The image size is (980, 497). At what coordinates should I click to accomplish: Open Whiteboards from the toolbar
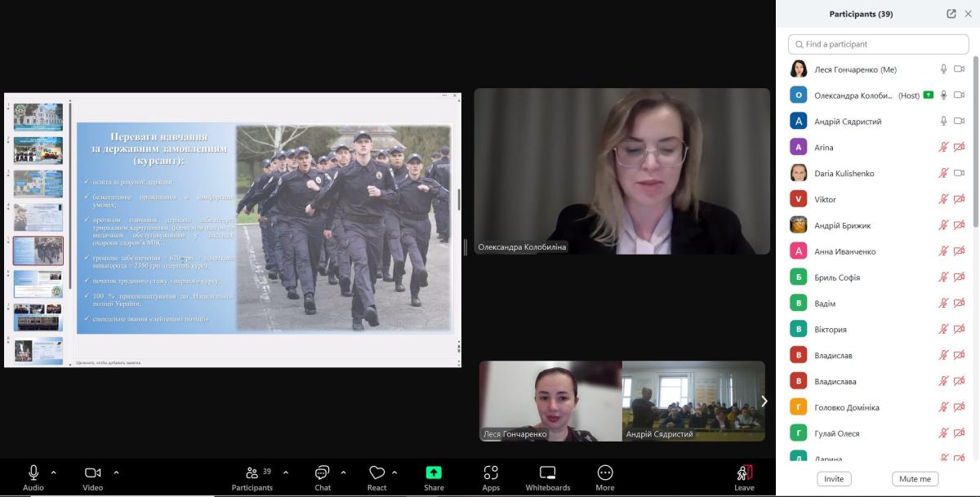point(548,477)
